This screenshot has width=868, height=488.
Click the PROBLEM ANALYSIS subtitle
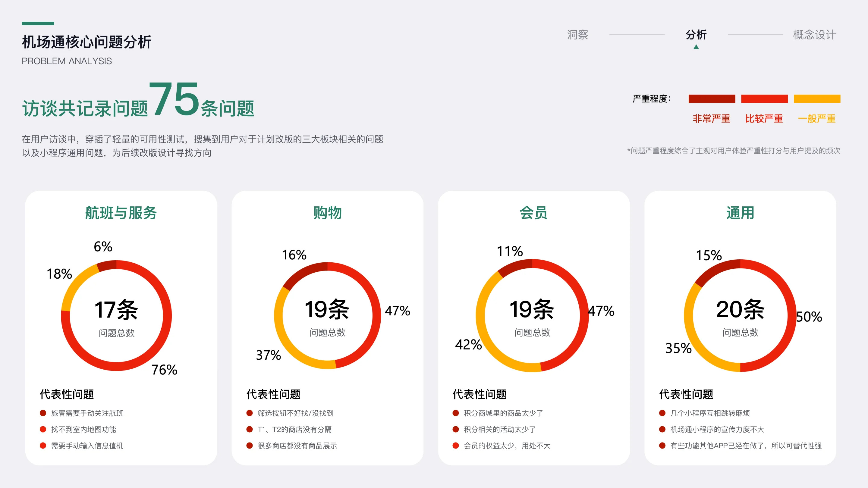click(x=67, y=61)
